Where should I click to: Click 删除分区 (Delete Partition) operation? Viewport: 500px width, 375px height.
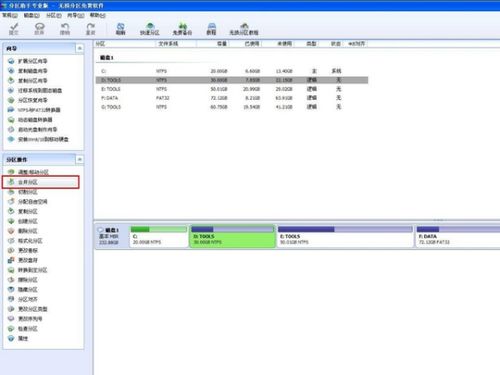[x=28, y=231]
